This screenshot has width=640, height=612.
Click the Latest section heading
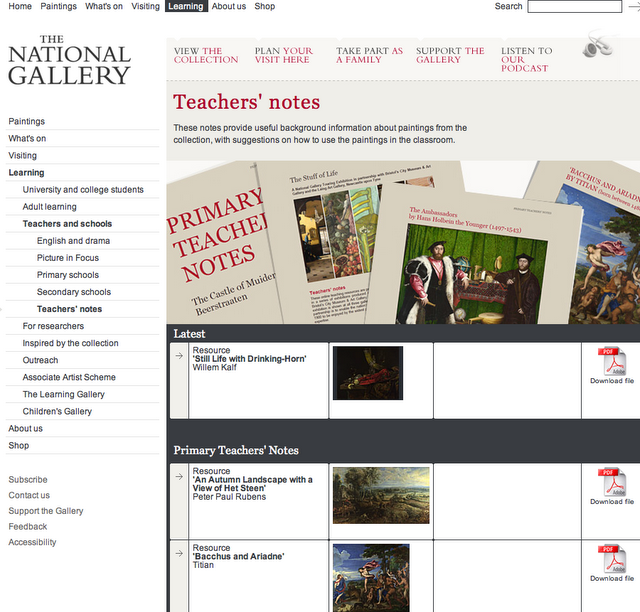click(189, 334)
